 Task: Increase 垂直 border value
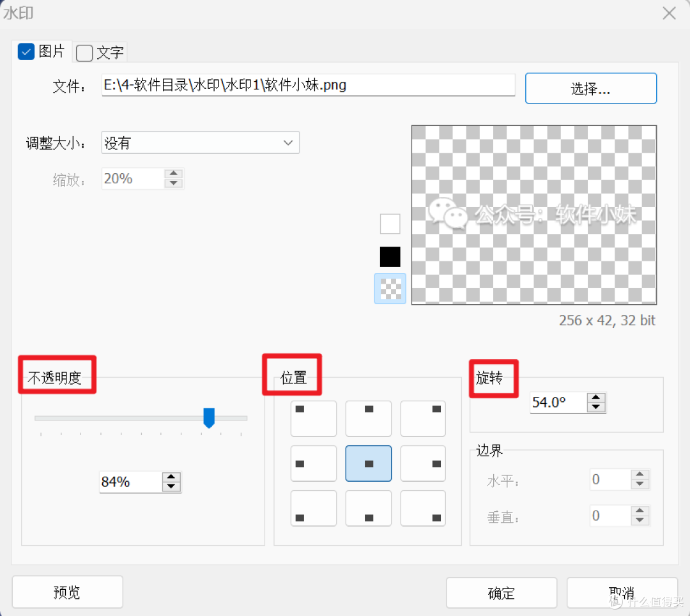pos(640,511)
